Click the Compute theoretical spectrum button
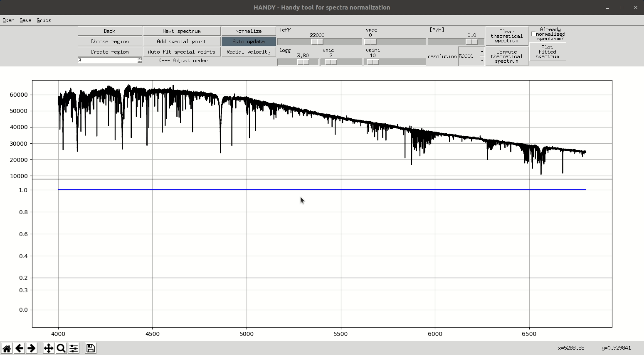Screen dimensions: 644x355 (x=507, y=56)
